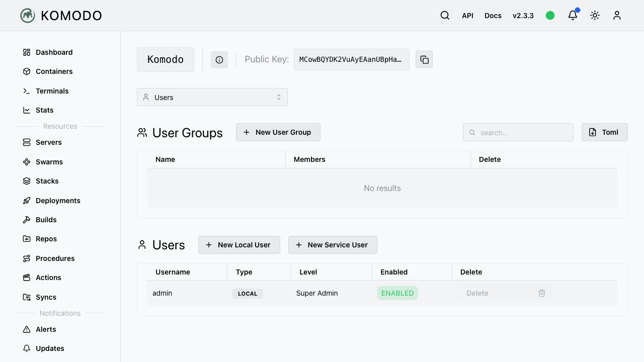
Task: Click the Procedures route icon
Action: pos(27,258)
